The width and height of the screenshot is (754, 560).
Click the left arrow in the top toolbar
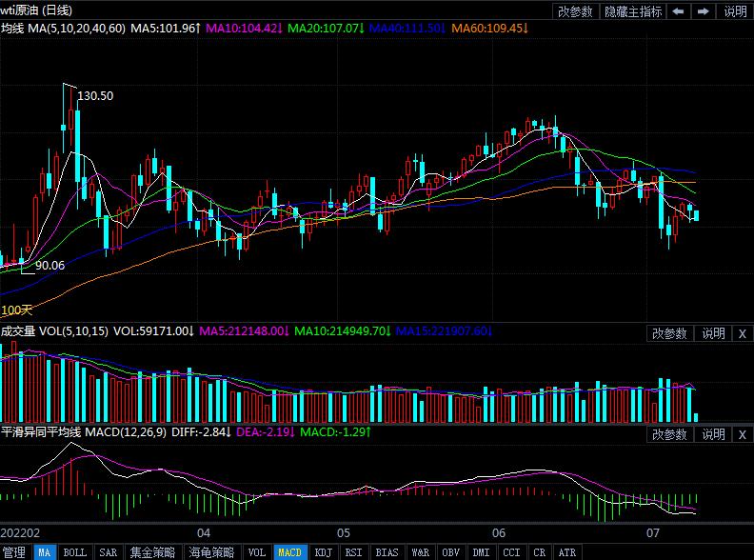(x=678, y=11)
